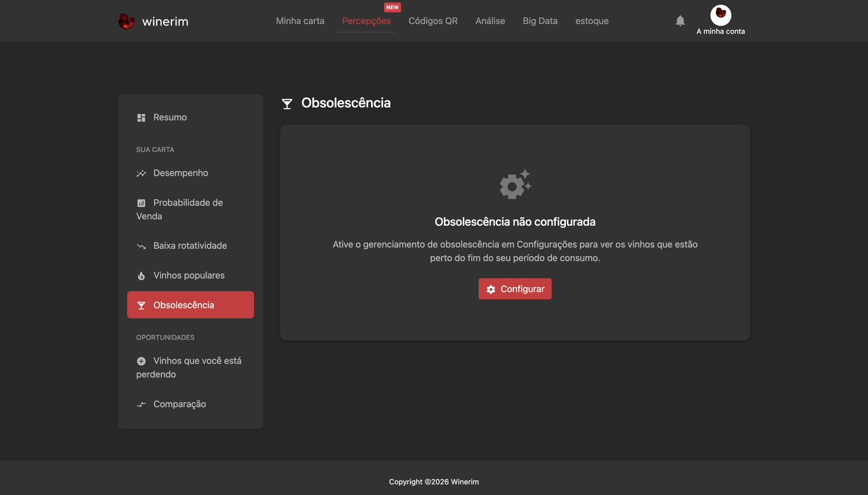Open the Minha carta tab
The width and height of the screenshot is (868, 495).
[x=300, y=21]
